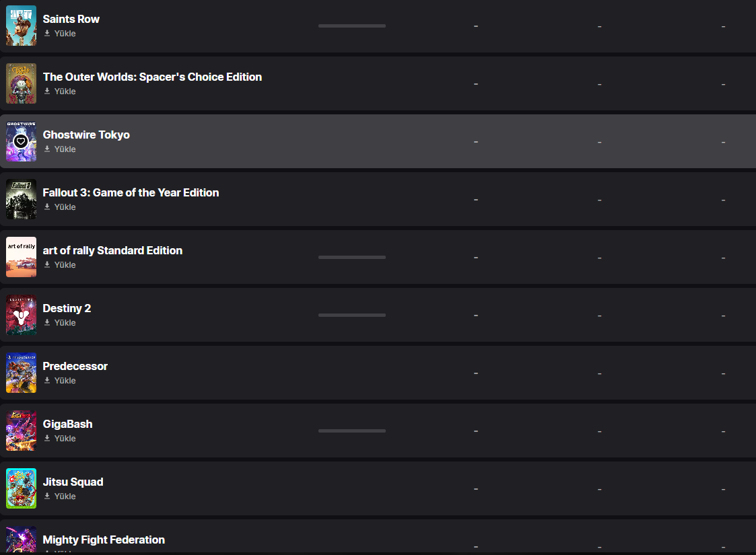The height and width of the screenshot is (555, 756).
Task: Click the download icon under Saints Row
Action: (47, 34)
